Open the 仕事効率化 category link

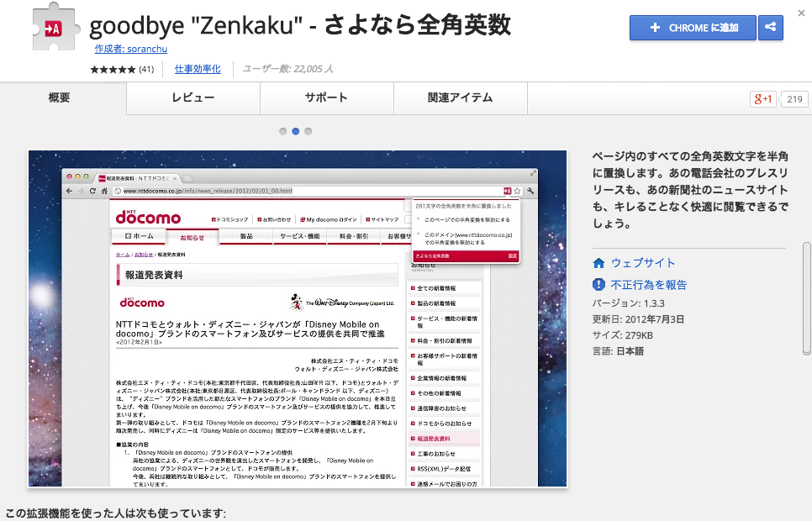(x=198, y=69)
